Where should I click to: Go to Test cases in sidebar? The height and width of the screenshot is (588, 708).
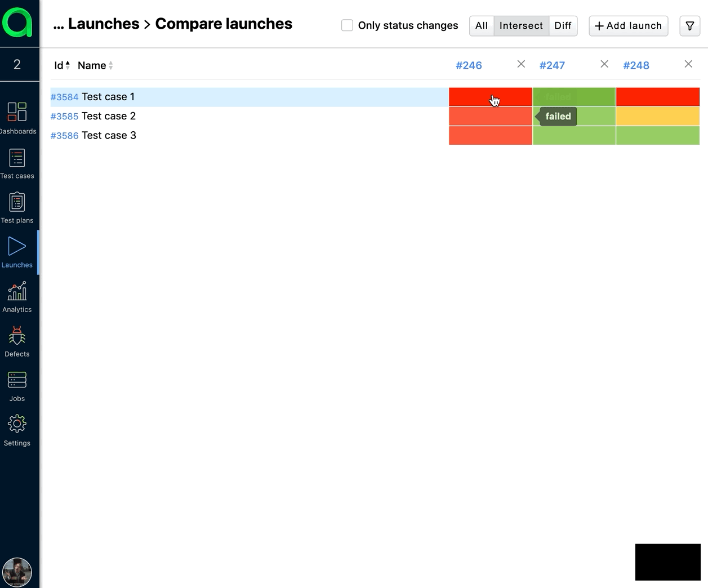pyautogui.click(x=17, y=158)
